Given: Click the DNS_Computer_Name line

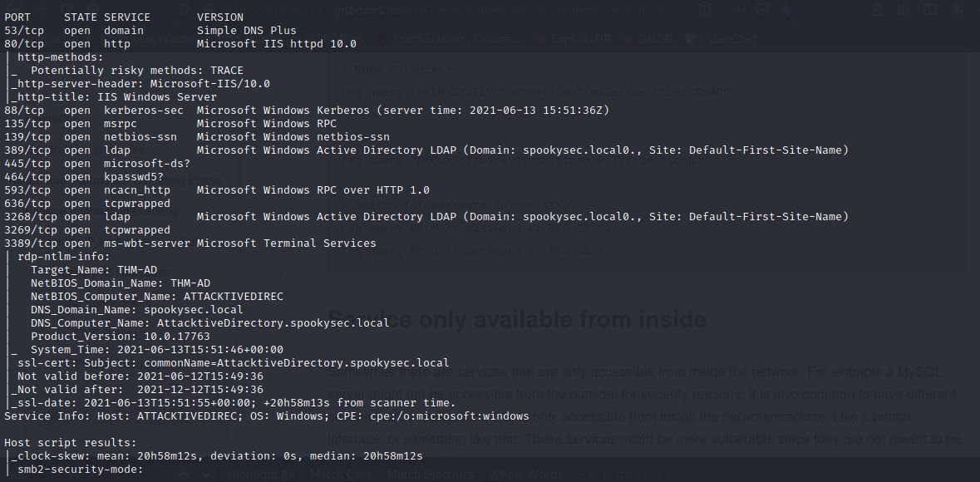Looking at the screenshot, I should point(210,323).
